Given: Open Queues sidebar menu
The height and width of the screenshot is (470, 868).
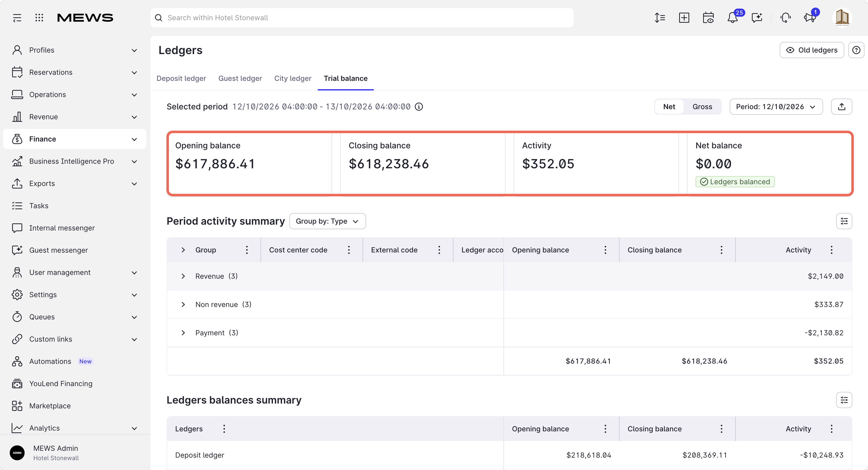Looking at the screenshot, I should (75, 317).
